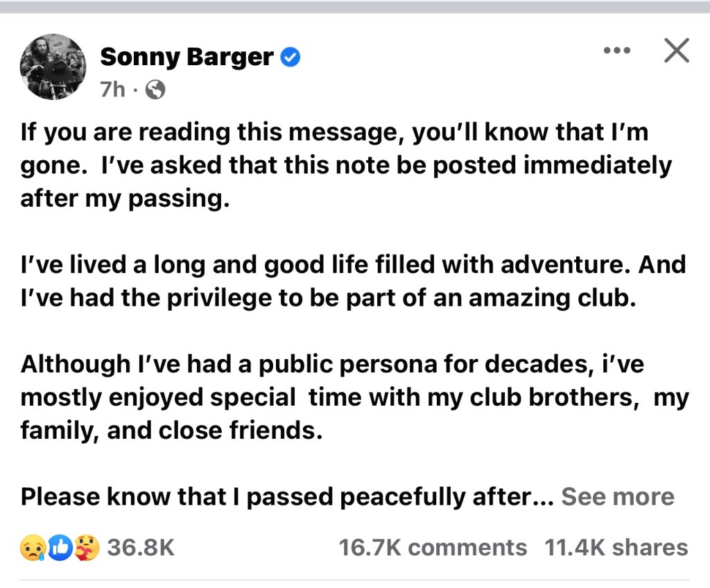Click the blue thumbs-up like reaction icon
This screenshot has width=710, height=588.
click(60, 548)
